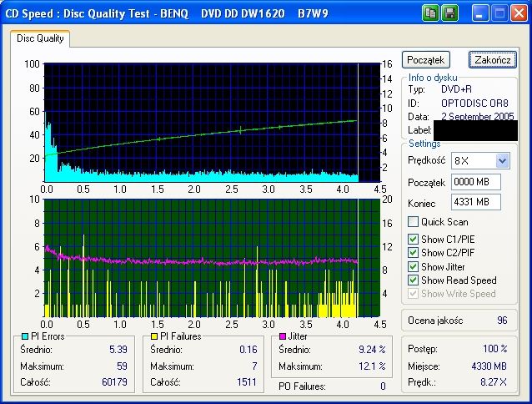This screenshot has width=532, height=404.
Task: Click the PO Failures value 0
Action: 383,386
